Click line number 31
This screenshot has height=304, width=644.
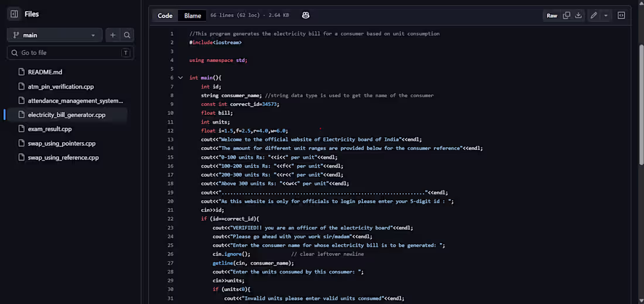pos(170,299)
